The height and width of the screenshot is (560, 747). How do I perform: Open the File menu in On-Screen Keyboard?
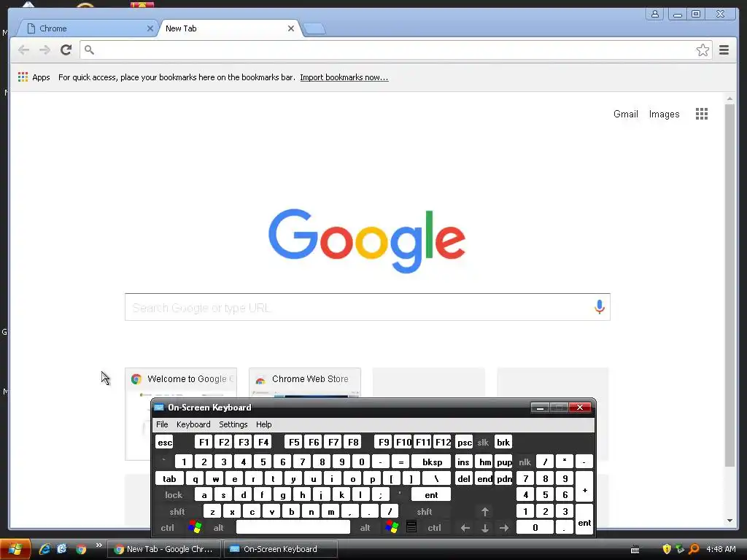162,424
